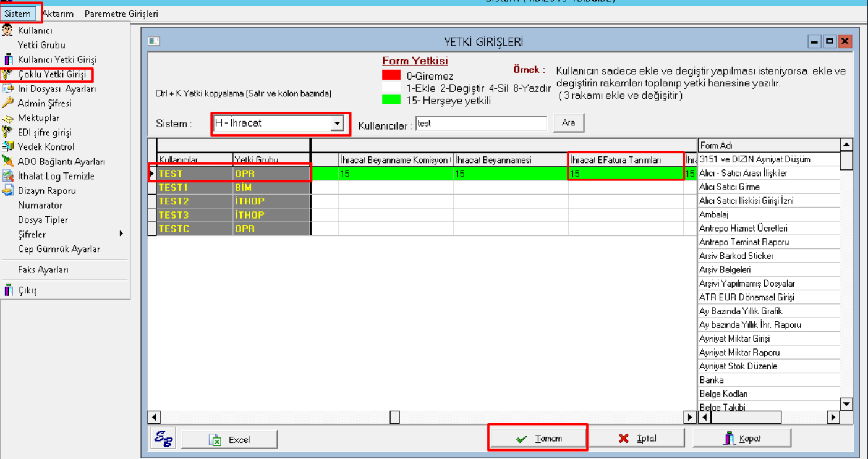Screen dimensions: 868x459
Task: Select Arsiv Barkod Sticker form
Action: 769,256
